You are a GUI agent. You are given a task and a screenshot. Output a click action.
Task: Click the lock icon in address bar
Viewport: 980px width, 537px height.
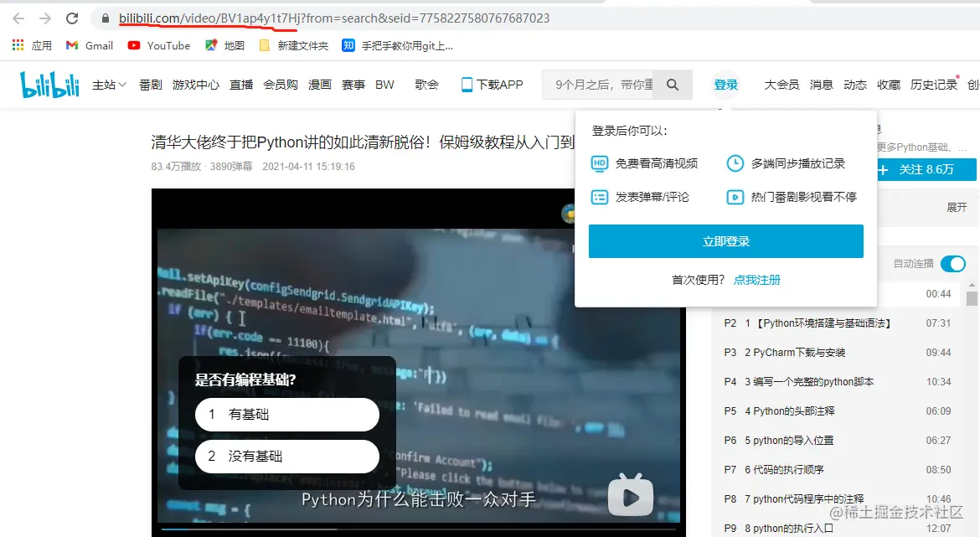(x=105, y=18)
